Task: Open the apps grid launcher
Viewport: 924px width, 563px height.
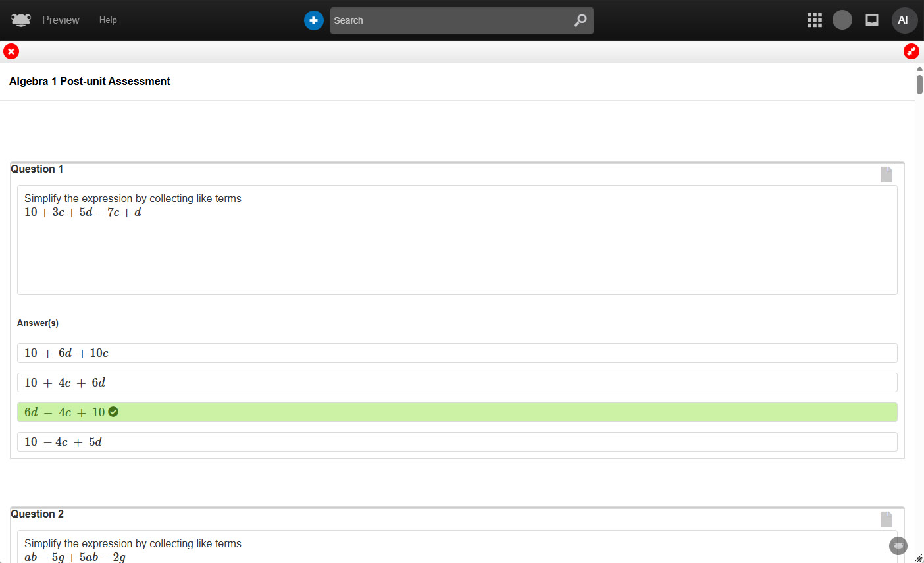Action: coord(815,20)
